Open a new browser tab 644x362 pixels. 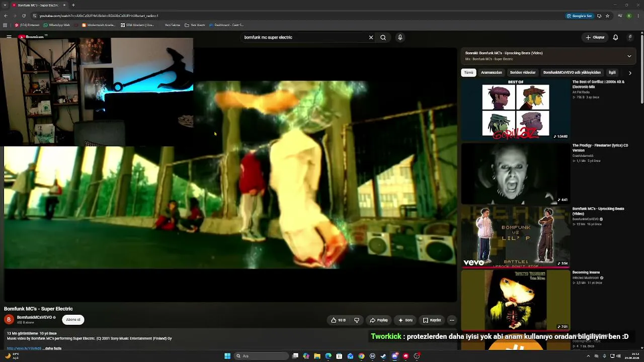coord(73,5)
